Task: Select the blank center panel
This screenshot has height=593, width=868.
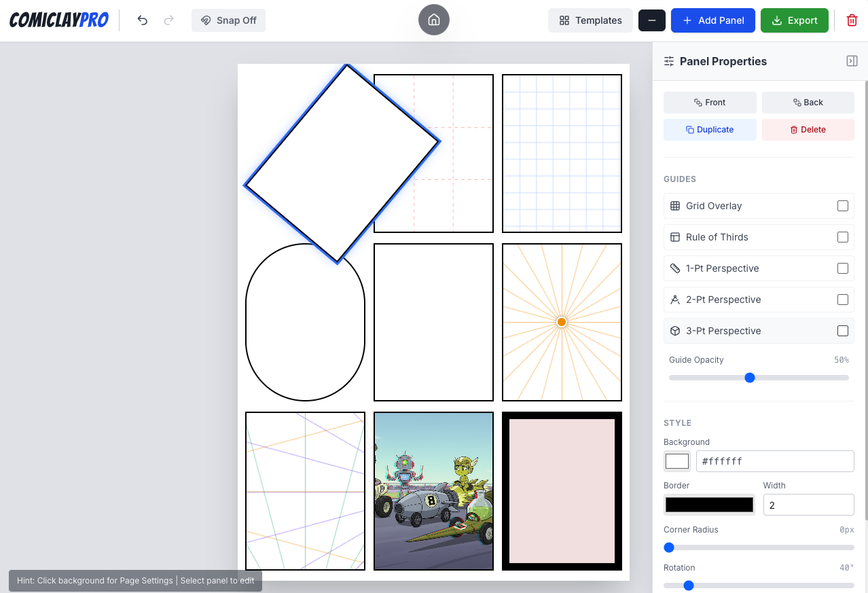Action: 433,322
